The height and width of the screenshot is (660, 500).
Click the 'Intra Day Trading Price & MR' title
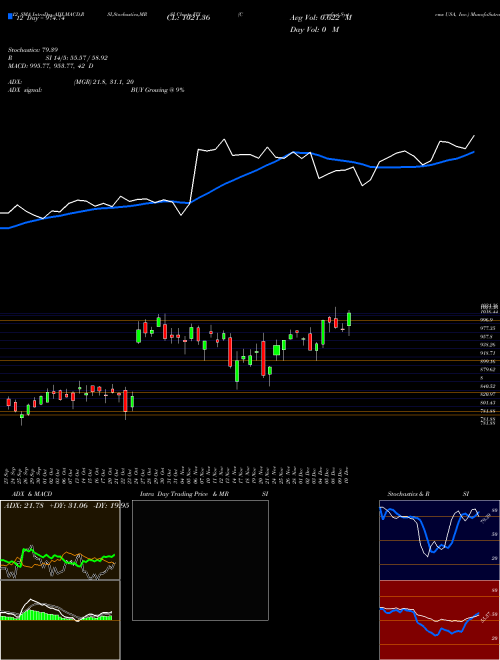pos(184,494)
